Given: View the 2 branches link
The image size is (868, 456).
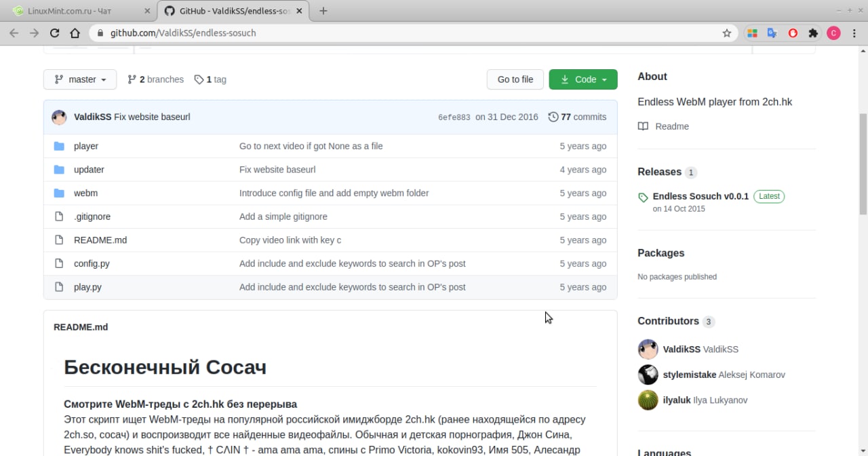Looking at the screenshot, I should [x=156, y=79].
